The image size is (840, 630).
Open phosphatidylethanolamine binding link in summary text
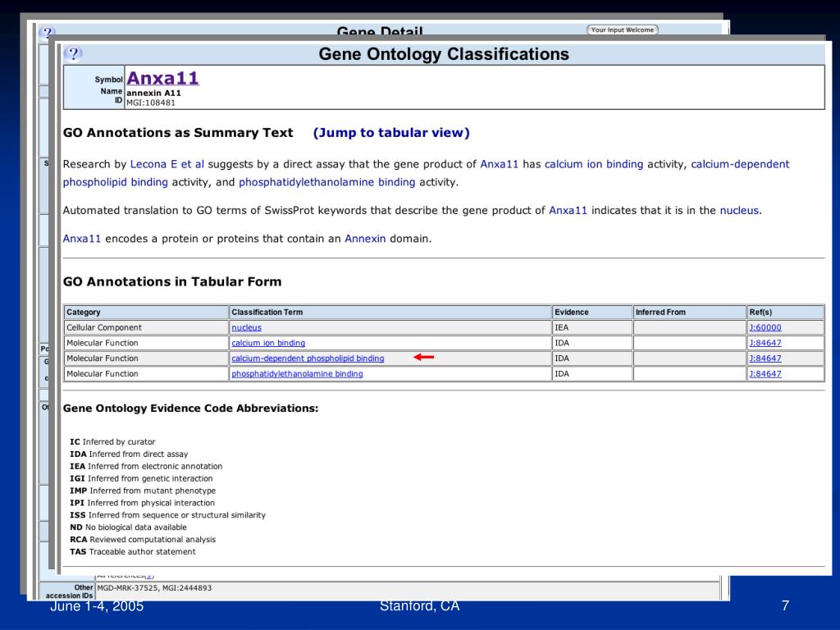[x=326, y=182]
